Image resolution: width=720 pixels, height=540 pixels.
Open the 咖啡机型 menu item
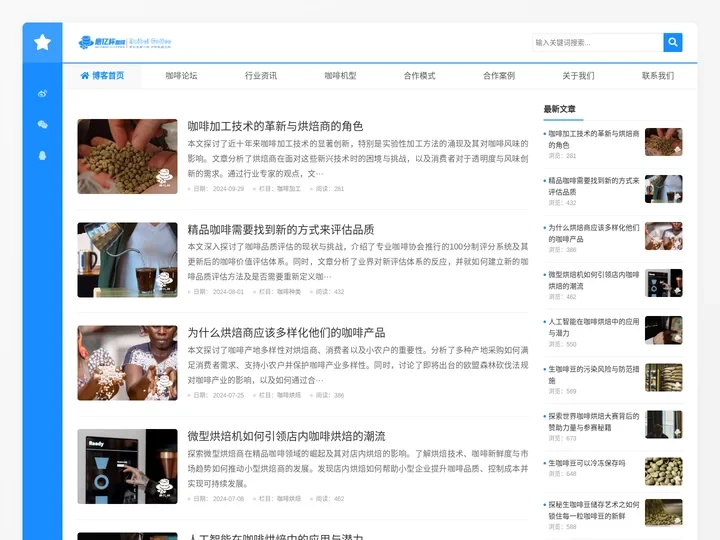point(340,76)
